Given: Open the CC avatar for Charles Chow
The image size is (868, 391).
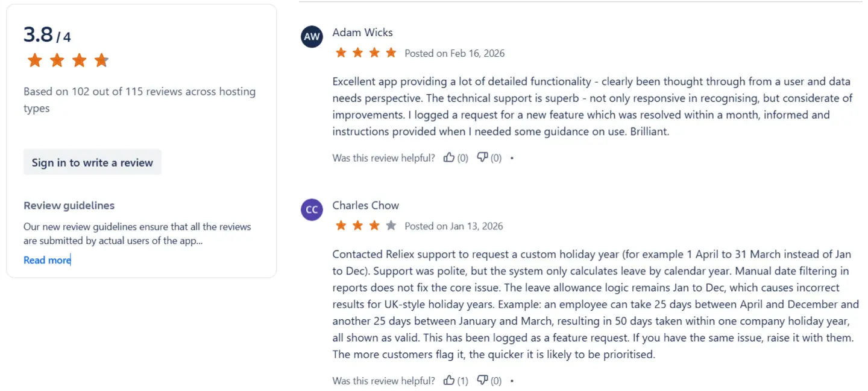Looking at the screenshot, I should click(x=312, y=209).
